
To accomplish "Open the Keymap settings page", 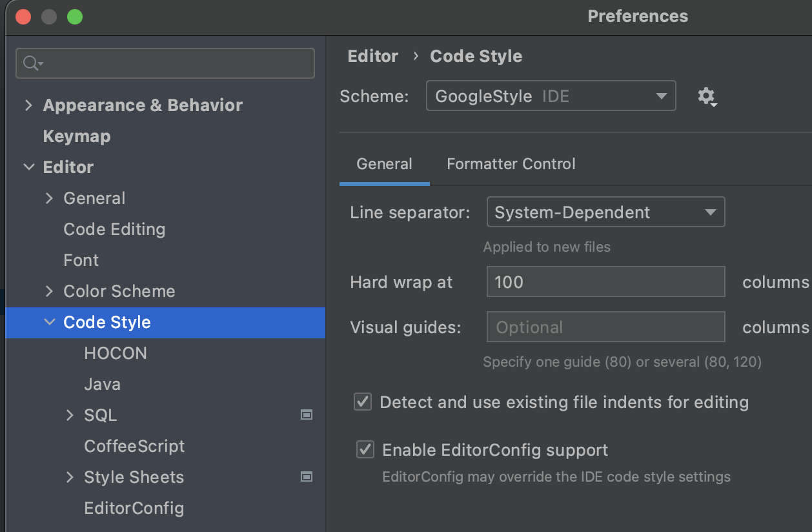I will (76, 136).
